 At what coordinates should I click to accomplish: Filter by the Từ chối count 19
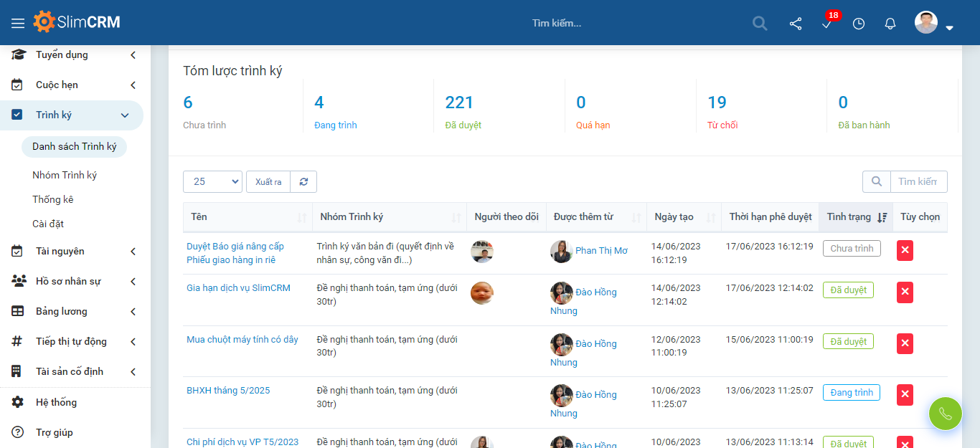717,103
